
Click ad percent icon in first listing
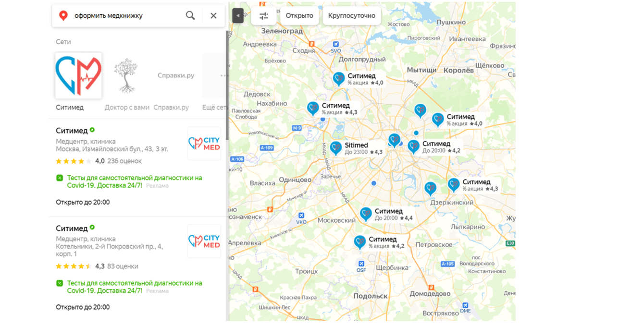[60, 178]
